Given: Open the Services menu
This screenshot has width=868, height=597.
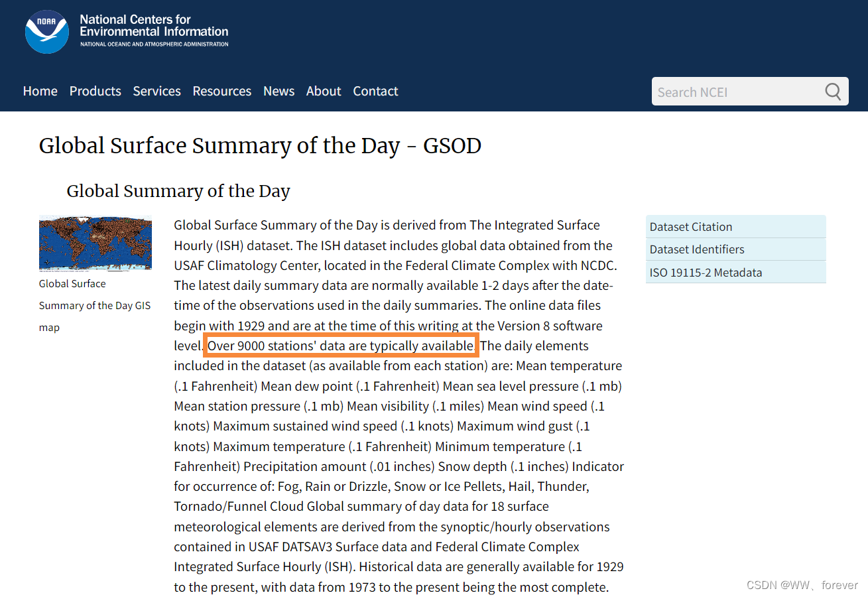Looking at the screenshot, I should pos(157,91).
